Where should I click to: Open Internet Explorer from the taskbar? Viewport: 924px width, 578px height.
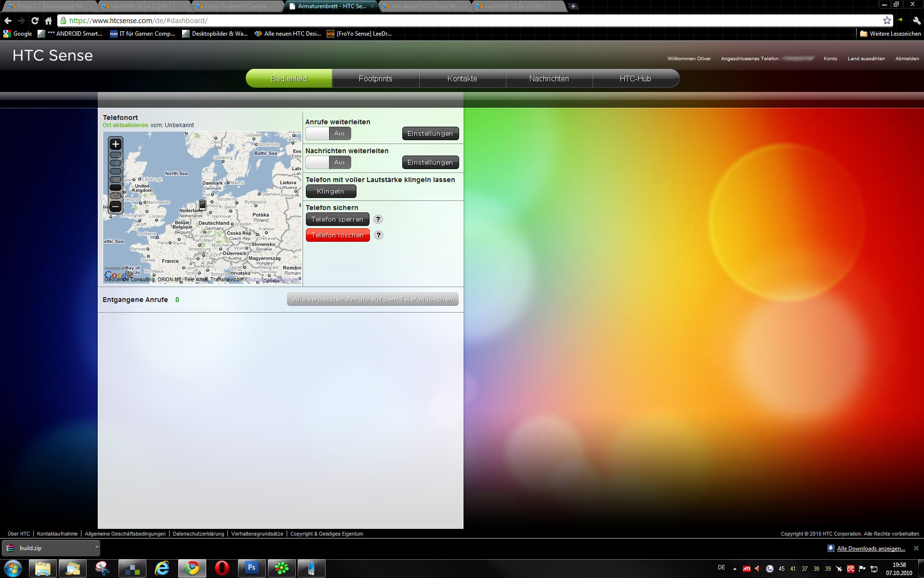162,568
